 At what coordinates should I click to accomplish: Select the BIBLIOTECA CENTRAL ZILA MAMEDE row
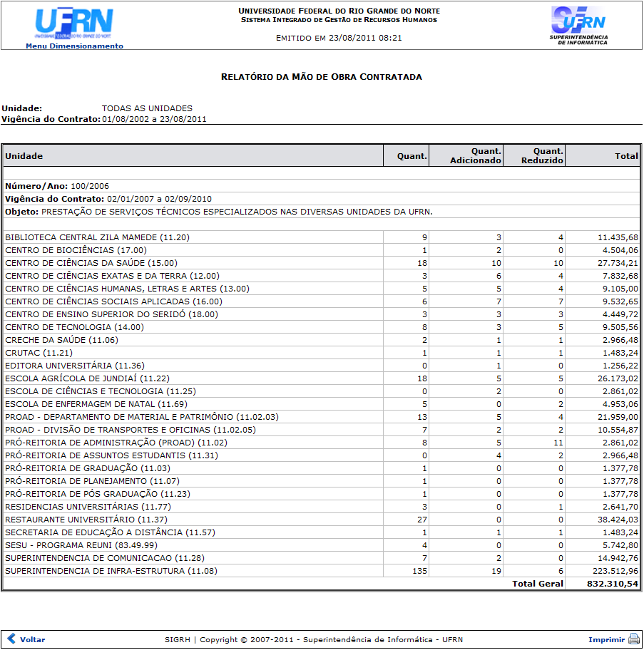click(x=322, y=237)
